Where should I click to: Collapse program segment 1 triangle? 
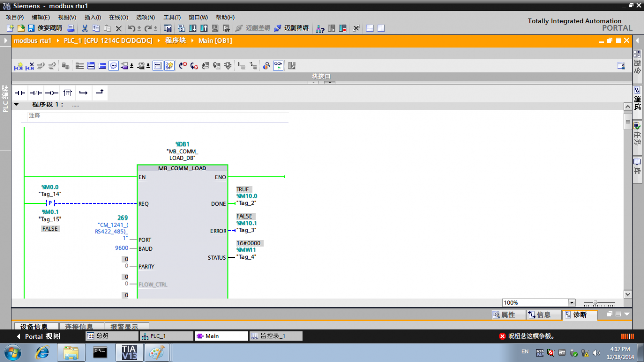16,105
